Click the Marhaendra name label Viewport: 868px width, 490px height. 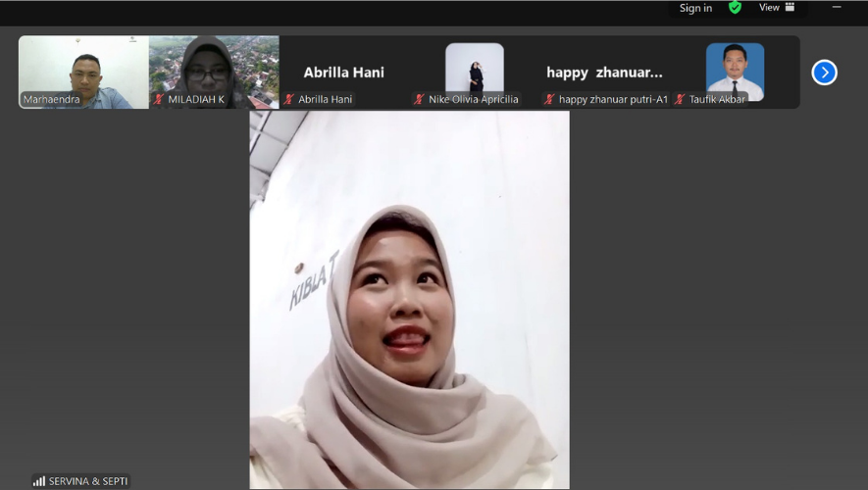point(53,99)
